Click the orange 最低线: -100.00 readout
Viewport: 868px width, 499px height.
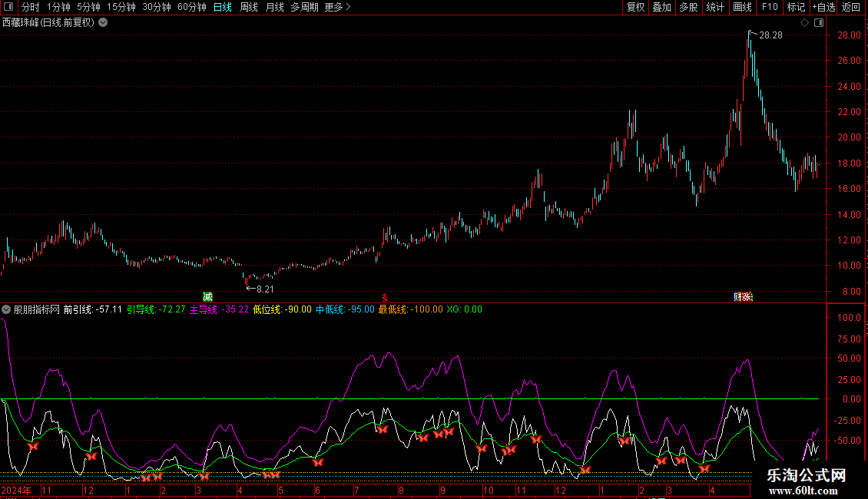411,310
